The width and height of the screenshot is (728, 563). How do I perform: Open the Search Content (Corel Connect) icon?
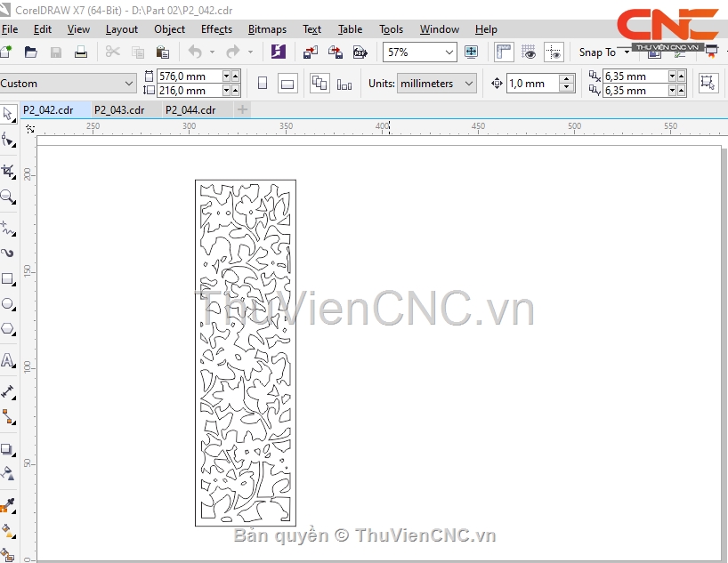tap(278, 52)
